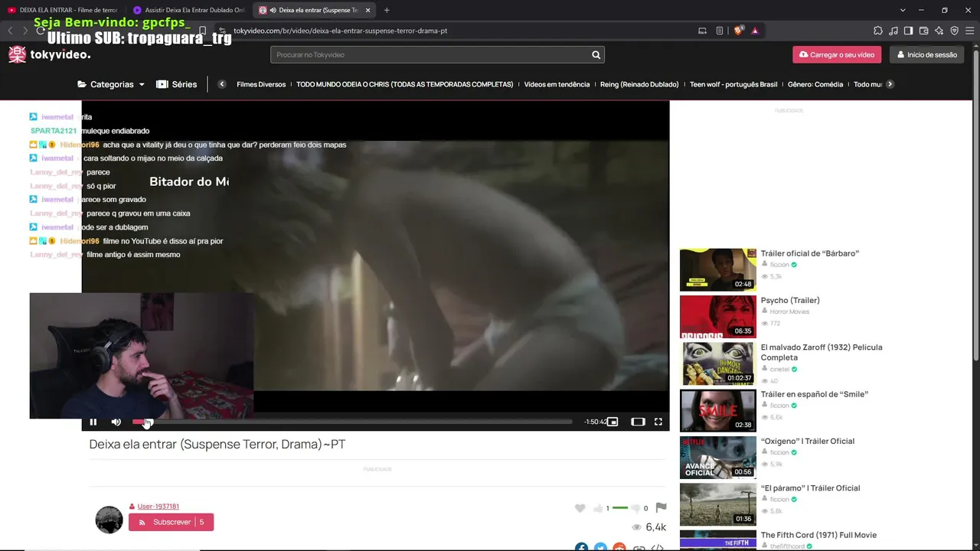This screenshot has width=980, height=551.
Task: Open the Gênero: Comédia category
Action: (815, 84)
